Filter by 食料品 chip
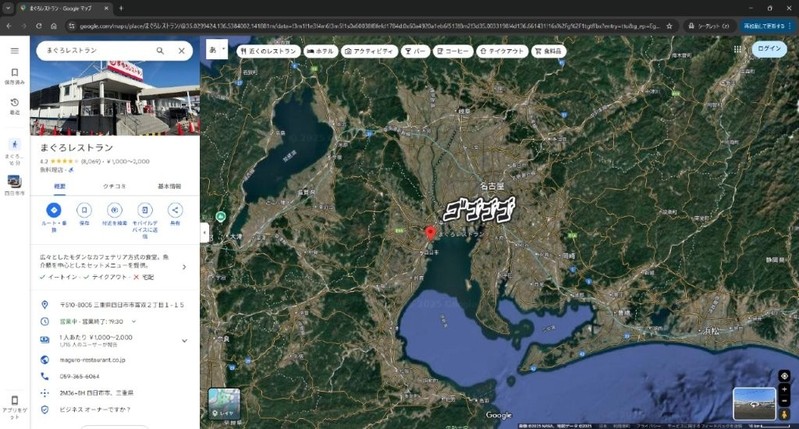The height and width of the screenshot is (429, 799). click(x=549, y=51)
